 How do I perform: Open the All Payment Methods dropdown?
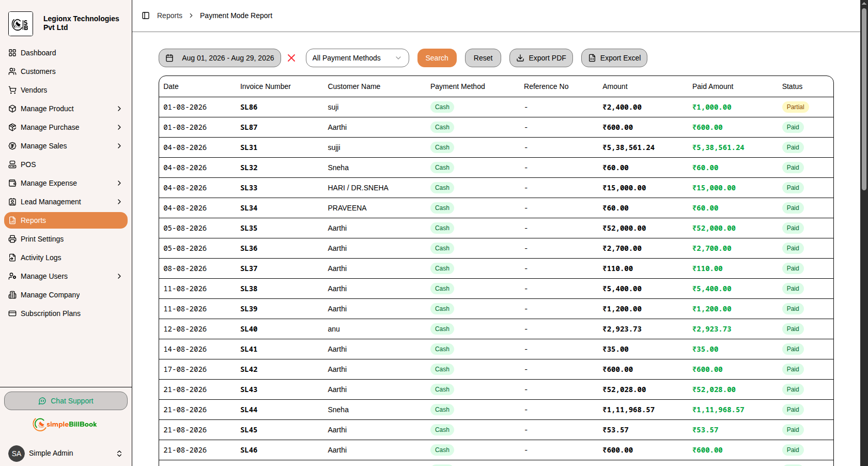tap(358, 58)
